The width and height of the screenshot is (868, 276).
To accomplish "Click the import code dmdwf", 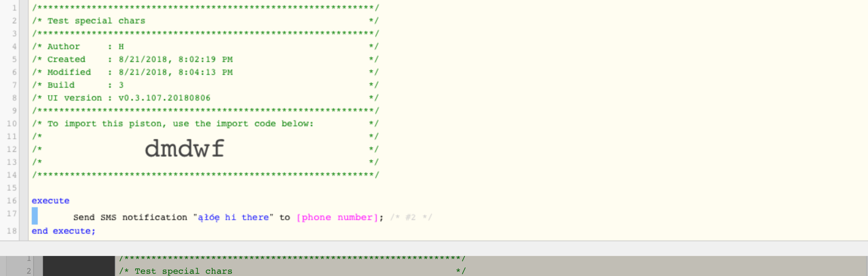I will [185, 148].
